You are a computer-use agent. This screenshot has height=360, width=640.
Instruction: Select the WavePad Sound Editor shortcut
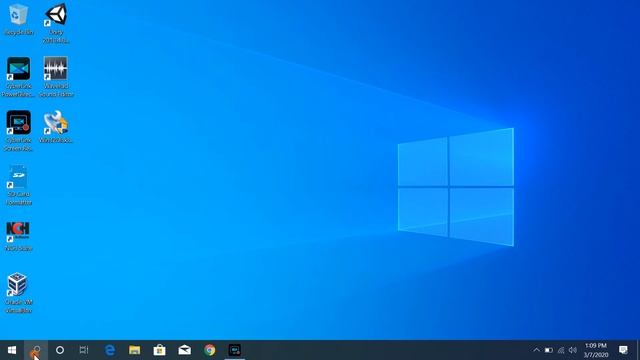[56, 77]
